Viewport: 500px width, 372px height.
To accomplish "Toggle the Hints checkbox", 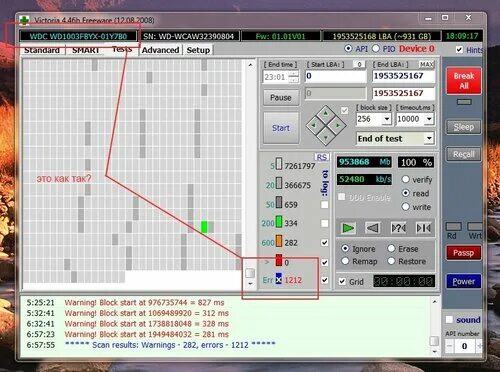I will click(459, 50).
